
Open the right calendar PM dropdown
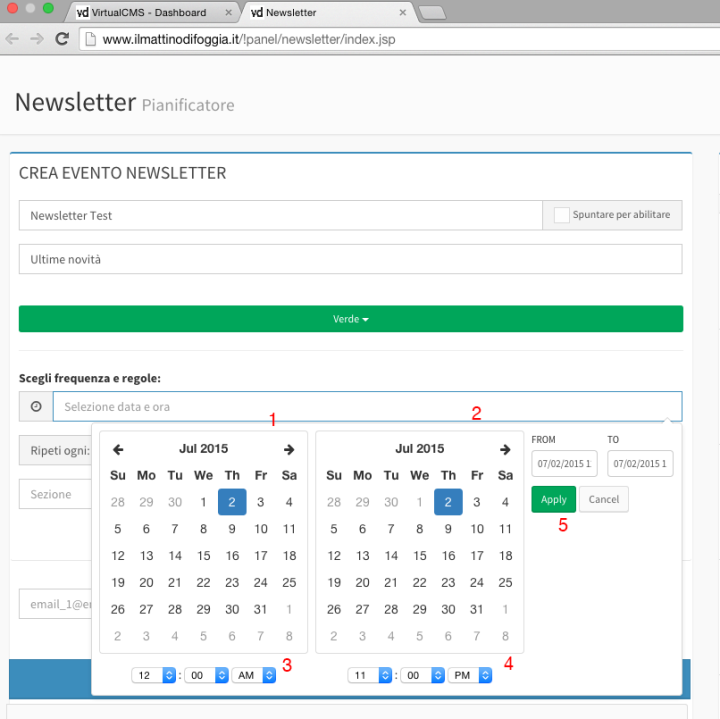[x=469, y=675]
